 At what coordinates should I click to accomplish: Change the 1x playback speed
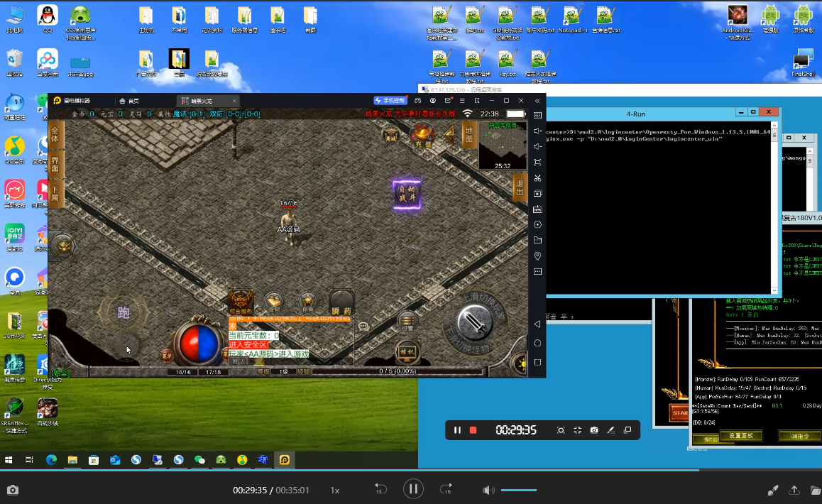[335, 491]
